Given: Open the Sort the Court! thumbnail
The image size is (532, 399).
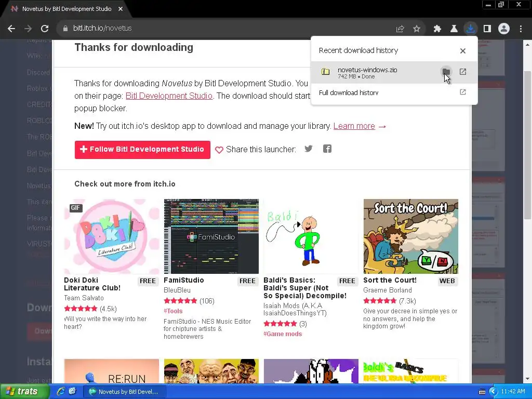Looking at the screenshot, I should point(411,236).
